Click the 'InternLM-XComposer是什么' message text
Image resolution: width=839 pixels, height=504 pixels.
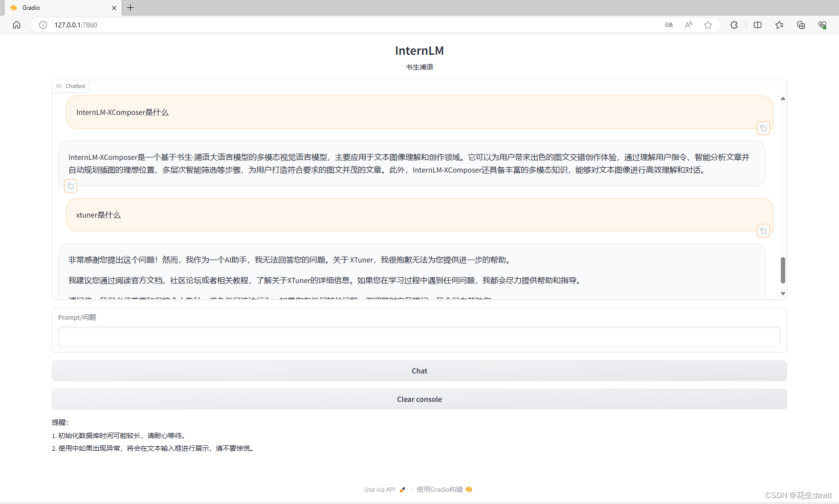coord(122,112)
